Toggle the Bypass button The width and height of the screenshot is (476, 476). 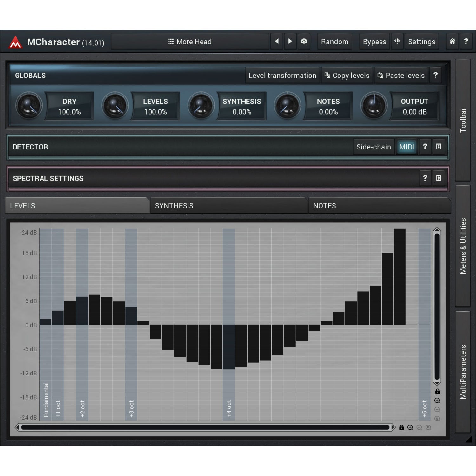point(374,42)
